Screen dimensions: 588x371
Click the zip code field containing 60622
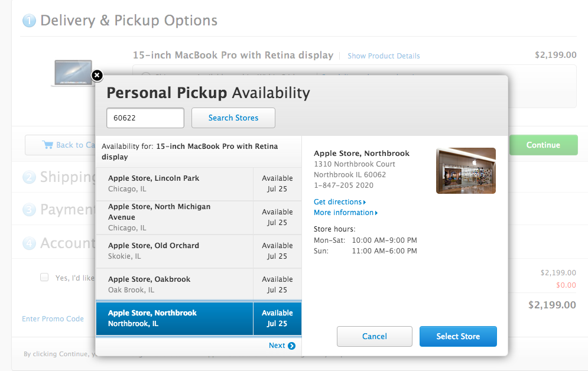(x=145, y=118)
